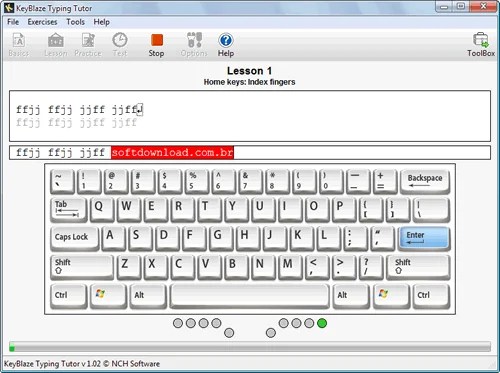This screenshot has height=373, width=500.
Task: Click the left Alt key
Action: point(148,295)
